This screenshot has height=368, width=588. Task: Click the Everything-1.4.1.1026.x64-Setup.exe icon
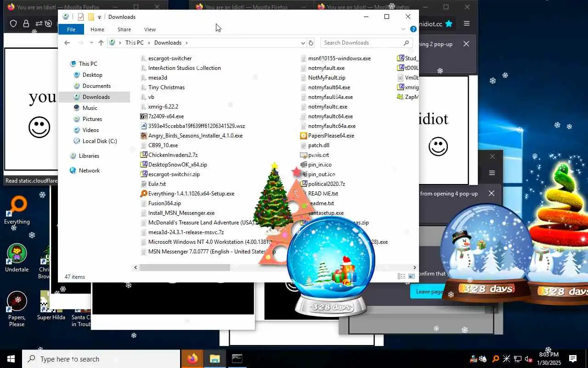click(x=144, y=194)
